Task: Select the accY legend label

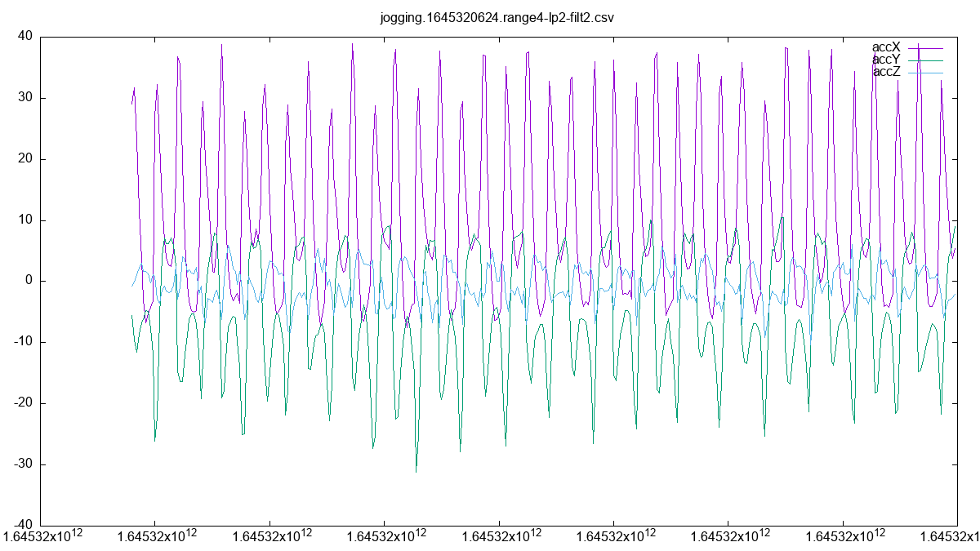Action: (x=886, y=60)
